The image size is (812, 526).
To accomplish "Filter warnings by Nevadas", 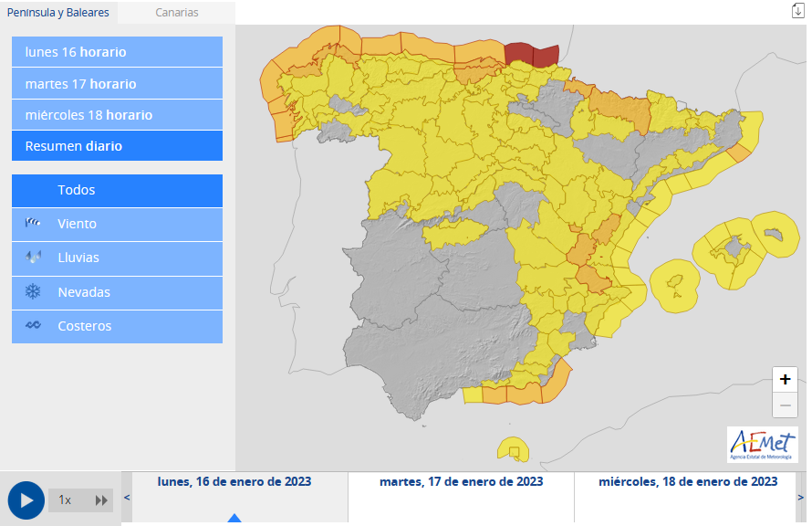I will 117,293.
